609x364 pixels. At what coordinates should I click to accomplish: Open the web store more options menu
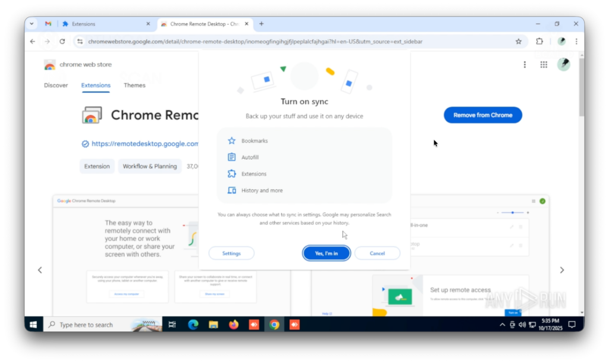point(525,64)
